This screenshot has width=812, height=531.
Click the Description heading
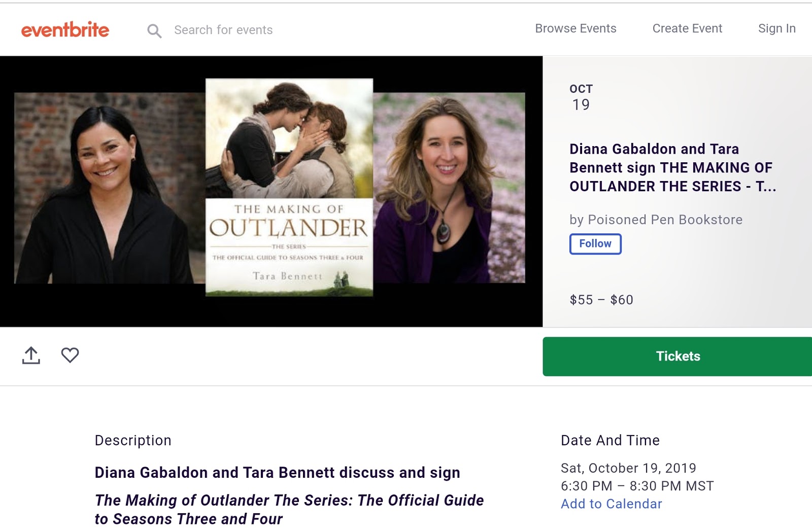tap(133, 440)
